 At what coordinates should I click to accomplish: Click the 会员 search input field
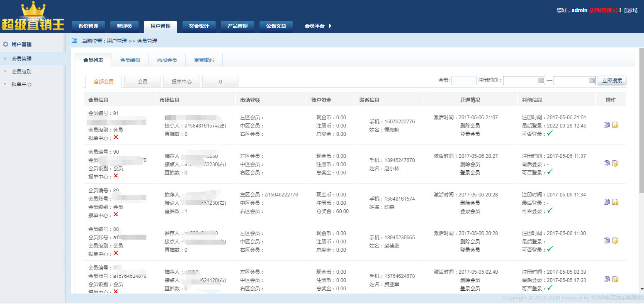point(464,80)
